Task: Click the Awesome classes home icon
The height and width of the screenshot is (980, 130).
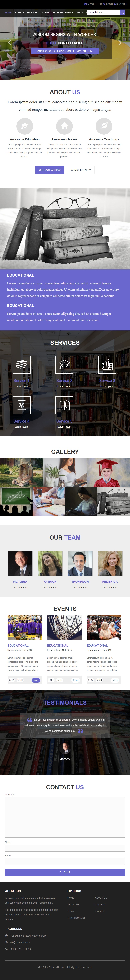Action: (x=64, y=126)
